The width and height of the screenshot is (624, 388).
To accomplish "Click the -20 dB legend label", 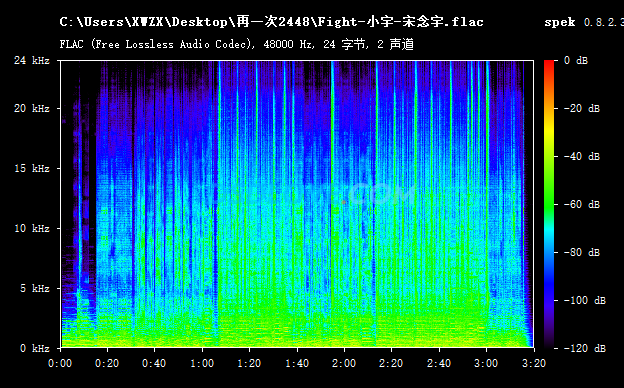I will 581,108.
